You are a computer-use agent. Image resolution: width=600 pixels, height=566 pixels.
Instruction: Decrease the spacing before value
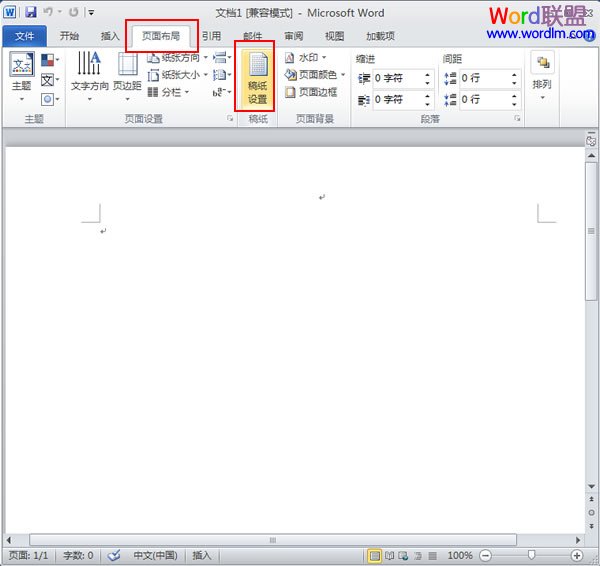(x=514, y=83)
